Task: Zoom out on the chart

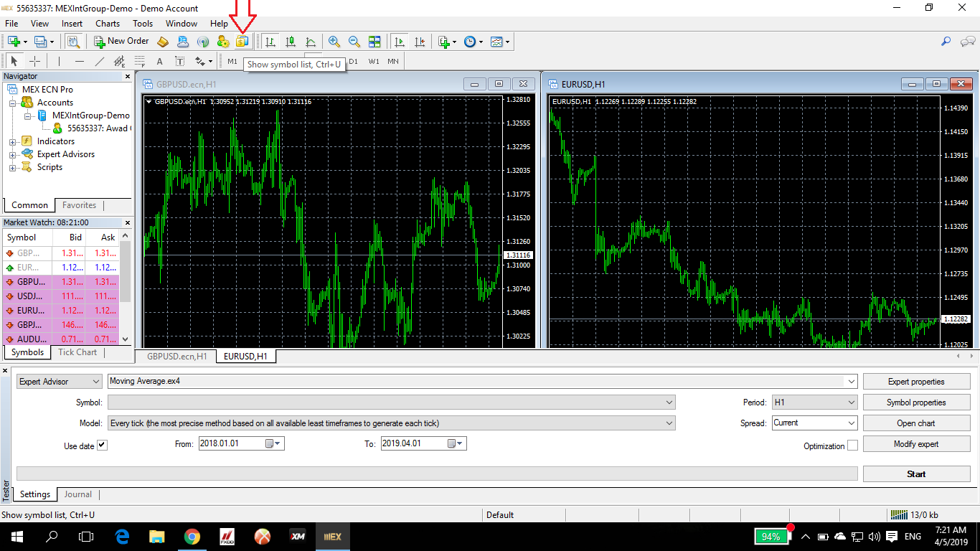Action: (354, 42)
